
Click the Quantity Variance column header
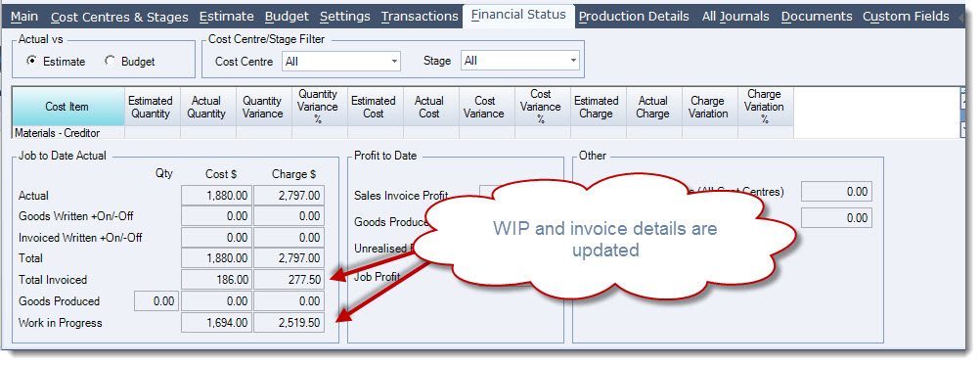pyautogui.click(x=264, y=107)
